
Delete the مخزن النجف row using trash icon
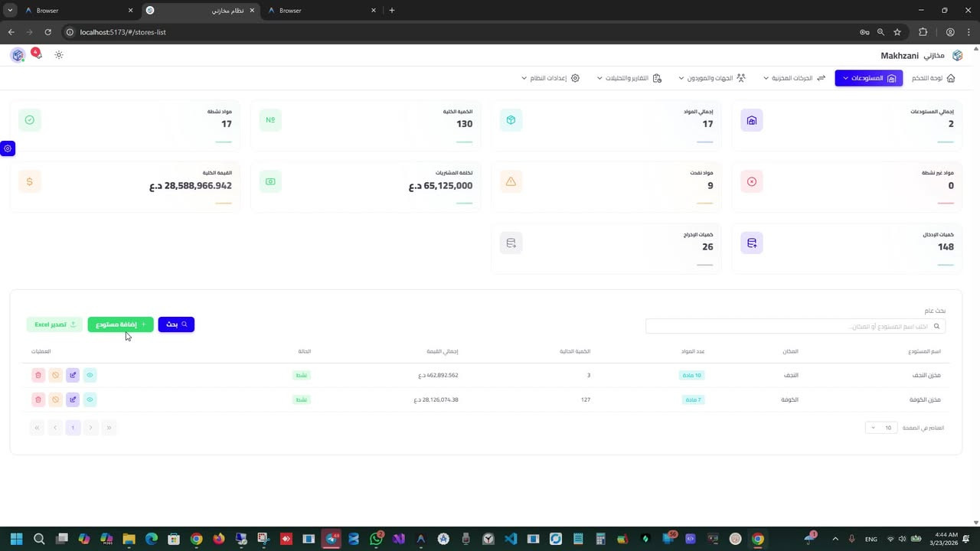coord(38,375)
